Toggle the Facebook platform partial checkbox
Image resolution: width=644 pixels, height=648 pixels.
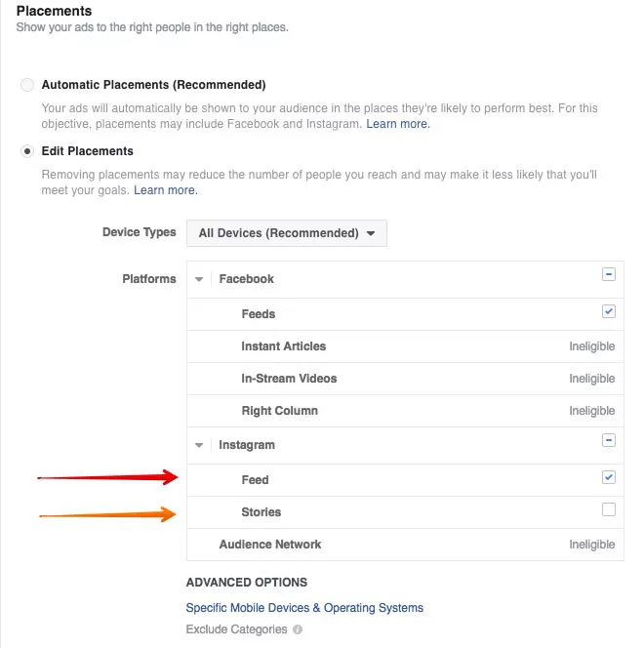[x=609, y=274]
